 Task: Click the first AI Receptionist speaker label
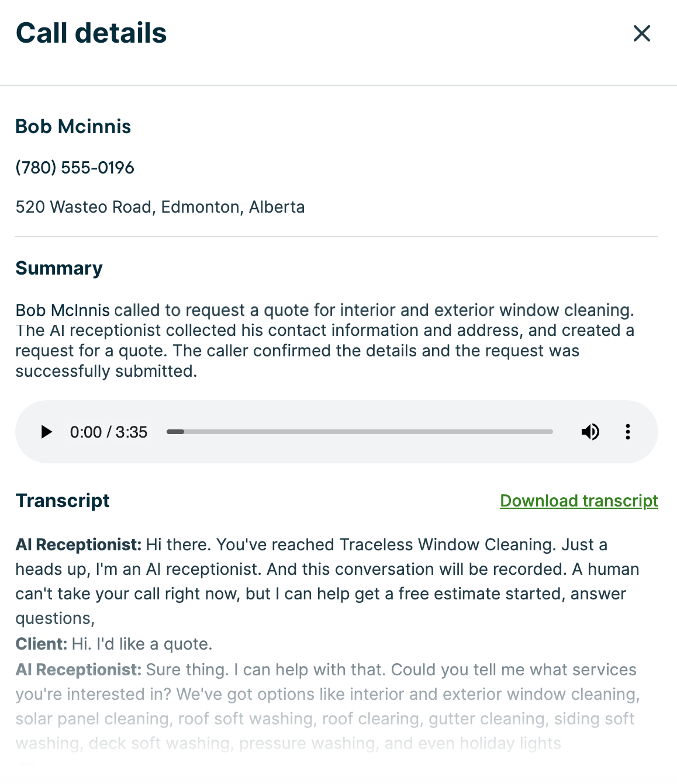(78, 544)
